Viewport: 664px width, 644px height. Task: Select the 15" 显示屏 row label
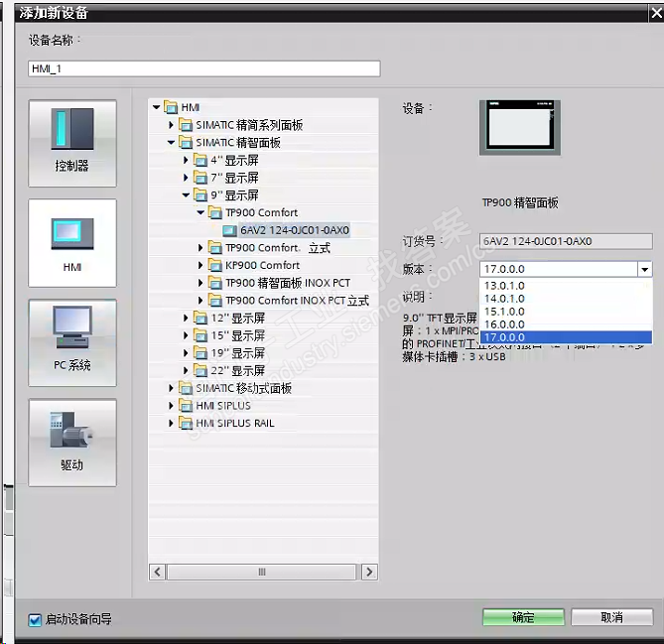(237, 335)
